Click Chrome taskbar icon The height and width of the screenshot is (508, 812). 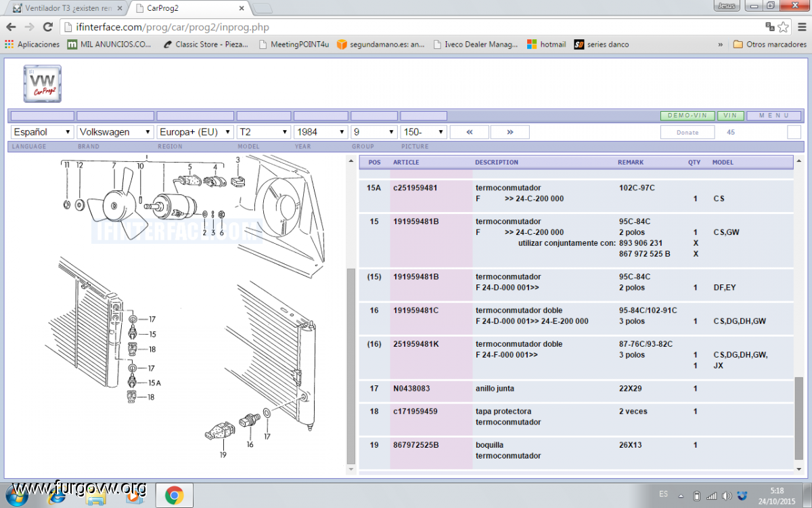point(174,496)
